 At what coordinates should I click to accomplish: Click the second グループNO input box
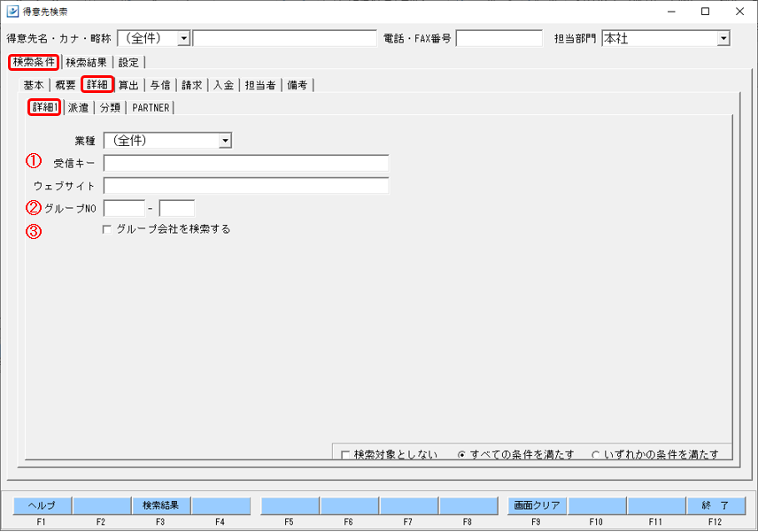pyautogui.click(x=177, y=208)
